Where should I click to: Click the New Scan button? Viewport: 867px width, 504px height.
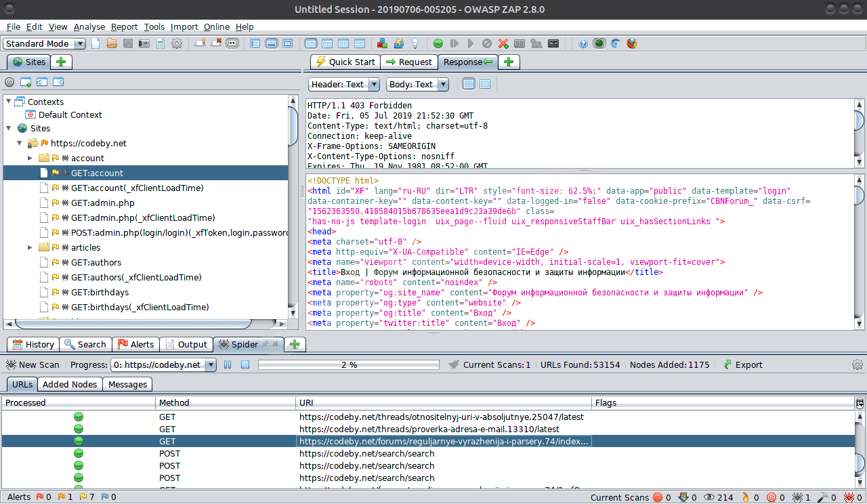33,364
